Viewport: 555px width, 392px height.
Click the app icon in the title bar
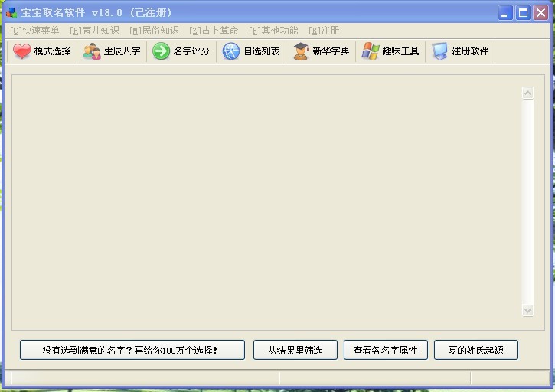[11, 12]
